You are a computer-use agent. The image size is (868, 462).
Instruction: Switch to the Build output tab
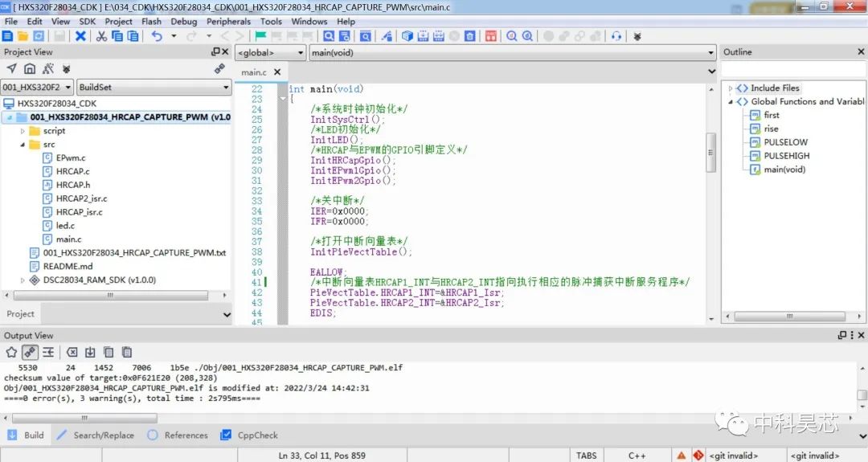tap(26, 435)
